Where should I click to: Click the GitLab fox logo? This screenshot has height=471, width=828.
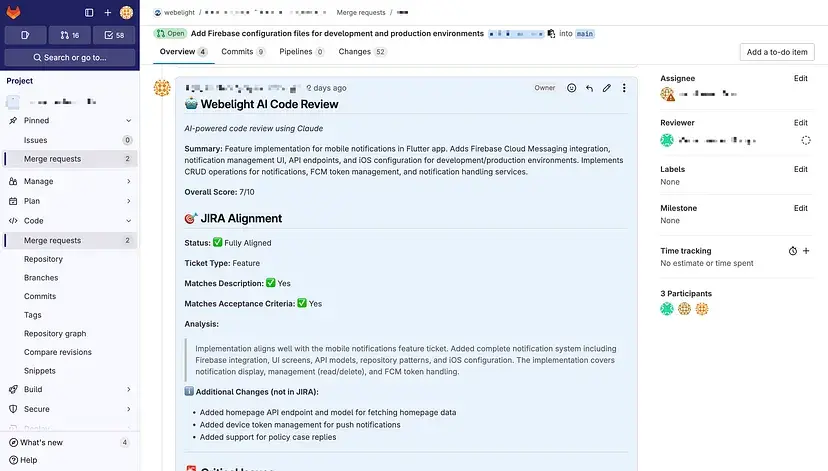pos(15,12)
